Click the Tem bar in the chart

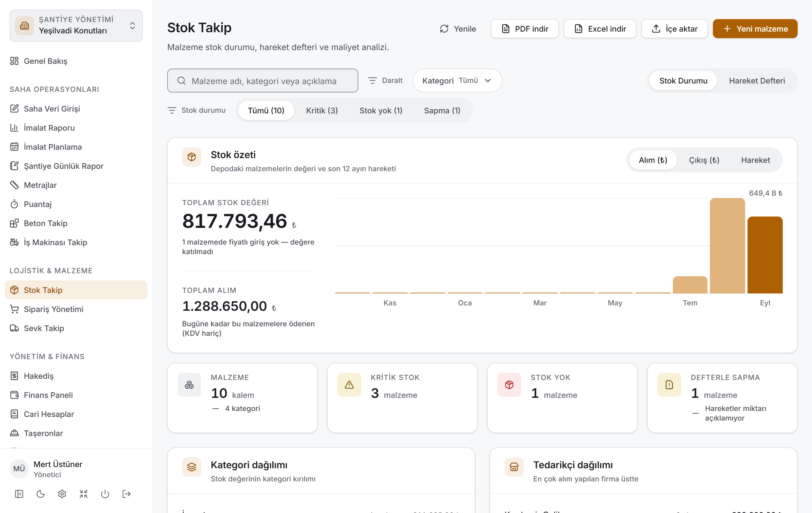[690, 285]
